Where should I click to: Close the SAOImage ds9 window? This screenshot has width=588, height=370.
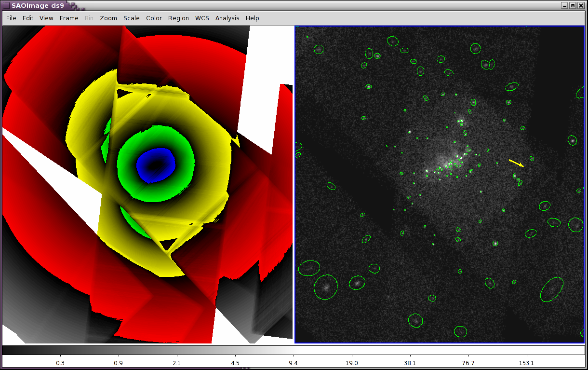coord(581,5)
